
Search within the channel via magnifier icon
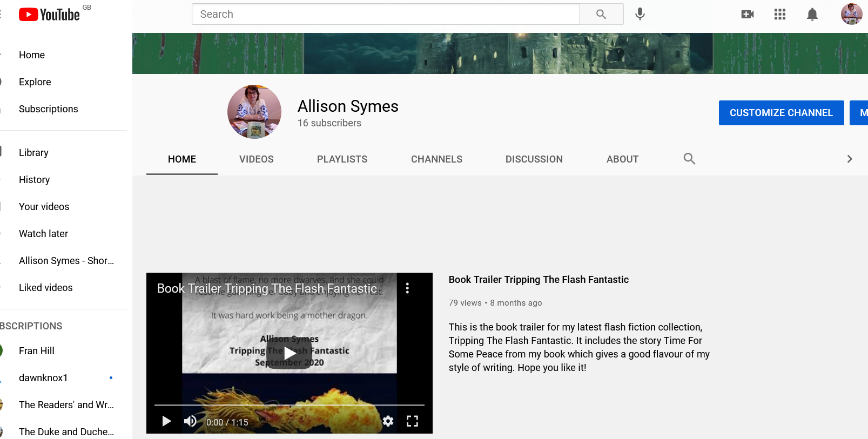click(689, 159)
